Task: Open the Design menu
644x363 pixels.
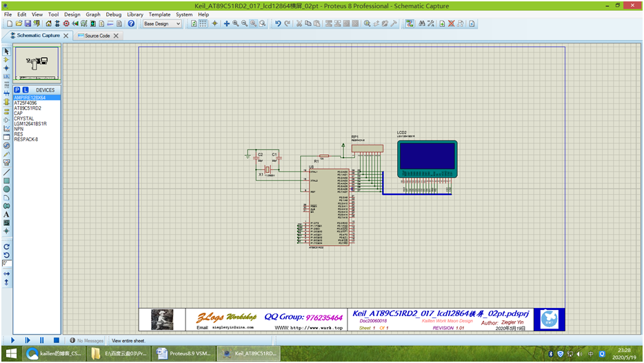Action: point(72,14)
